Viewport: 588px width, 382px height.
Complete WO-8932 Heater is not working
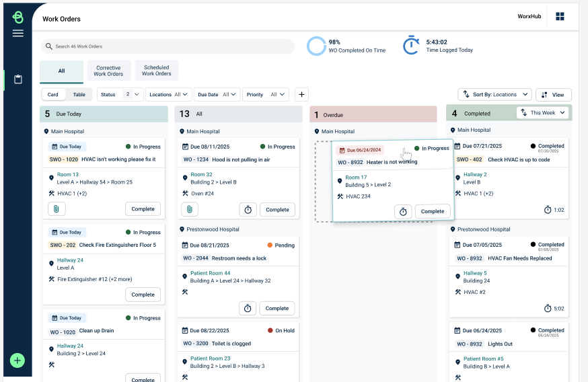point(433,211)
